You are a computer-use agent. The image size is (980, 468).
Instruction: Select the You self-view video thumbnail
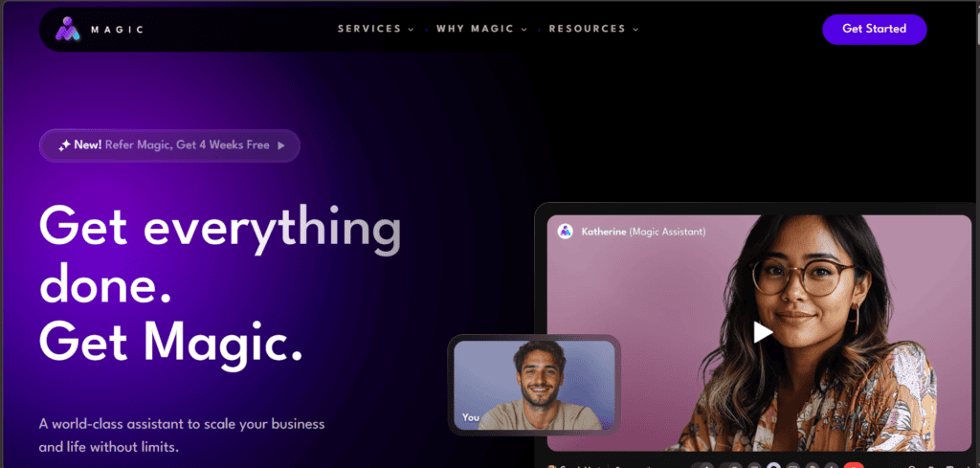pyautogui.click(x=534, y=385)
